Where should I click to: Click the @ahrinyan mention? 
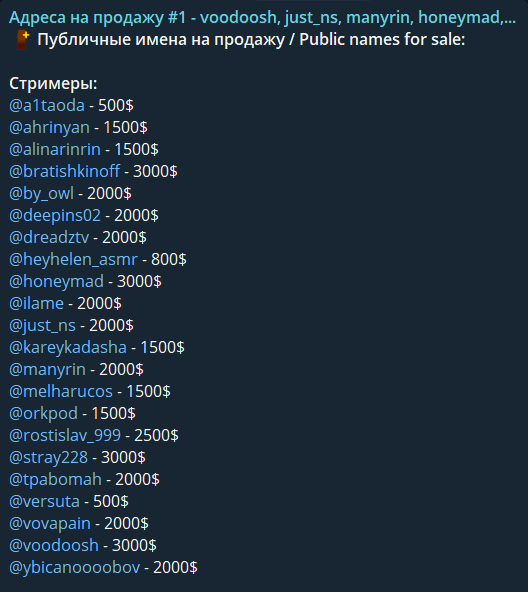pos(49,128)
